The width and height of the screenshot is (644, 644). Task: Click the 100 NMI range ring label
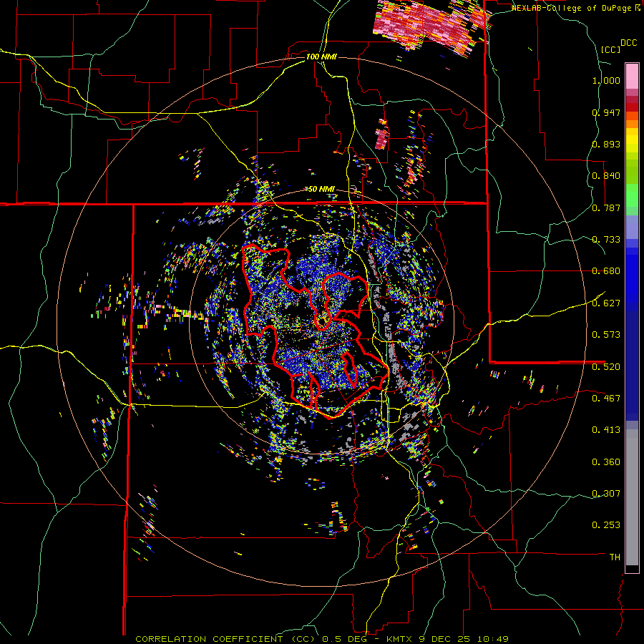[x=321, y=57]
